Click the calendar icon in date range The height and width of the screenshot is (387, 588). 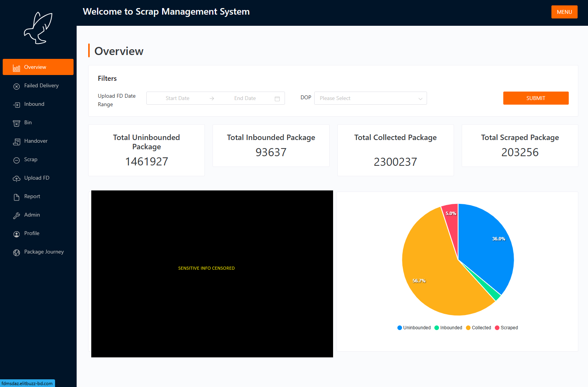(x=277, y=98)
